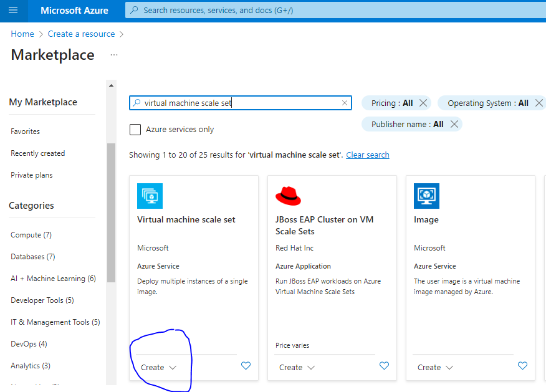This screenshot has height=392, width=546.
Task: Remove the Pricing filter
Action: point(424,103)
